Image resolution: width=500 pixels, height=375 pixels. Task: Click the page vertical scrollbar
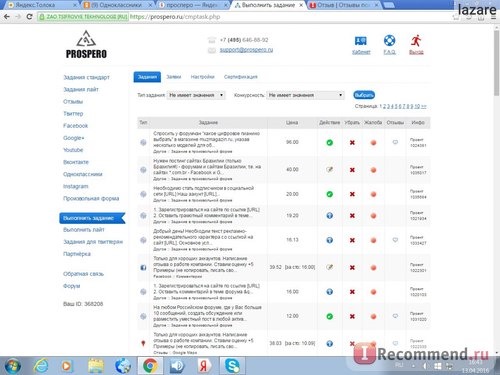coord(496,190)
